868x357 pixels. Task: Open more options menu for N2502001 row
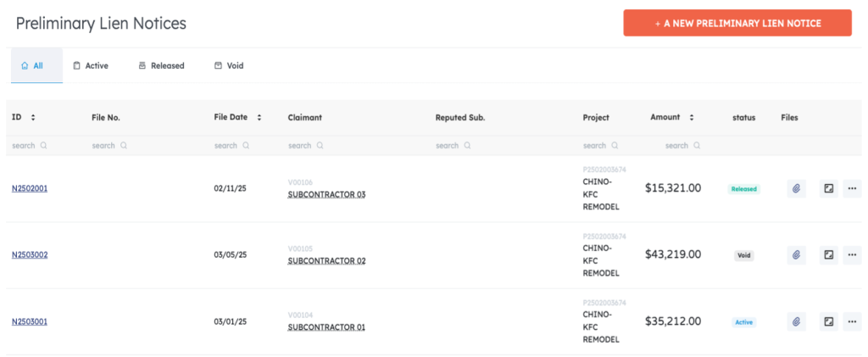pos(852,188)
